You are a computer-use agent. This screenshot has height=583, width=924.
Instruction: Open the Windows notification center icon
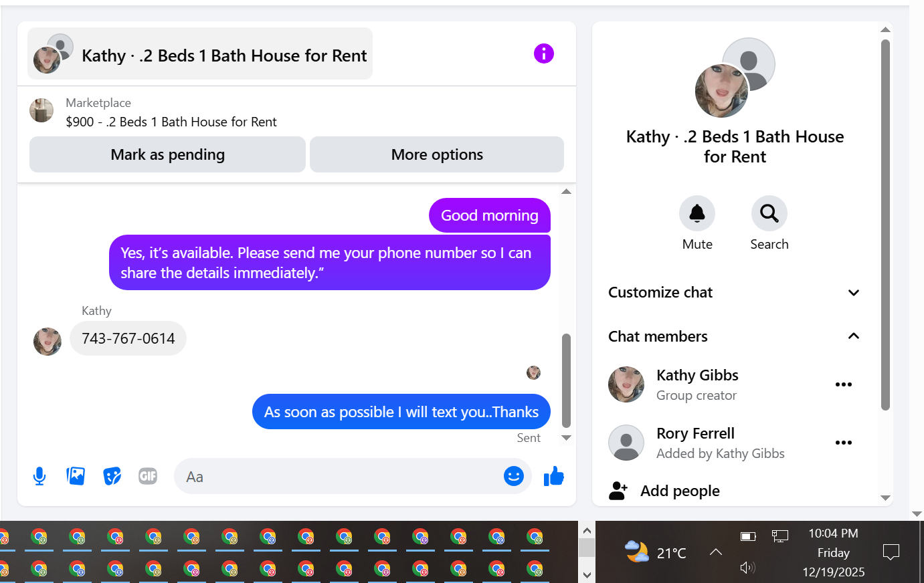click(x=891, y=552)
